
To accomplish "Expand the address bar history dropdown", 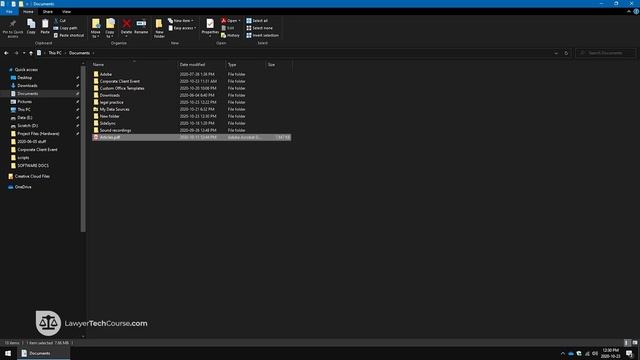I will coord(556,53).
